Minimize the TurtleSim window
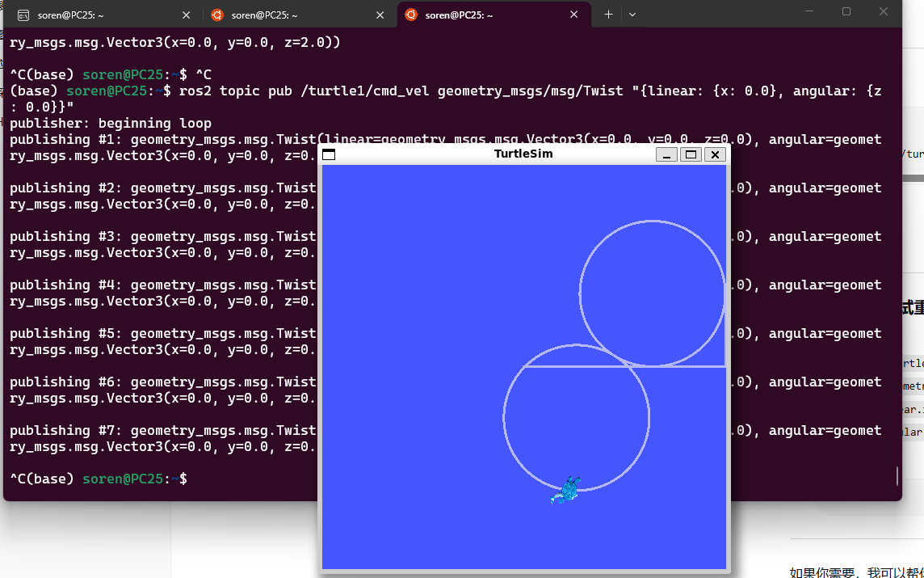This screenshot has height=578, width=924. click(x=666, y=154)
